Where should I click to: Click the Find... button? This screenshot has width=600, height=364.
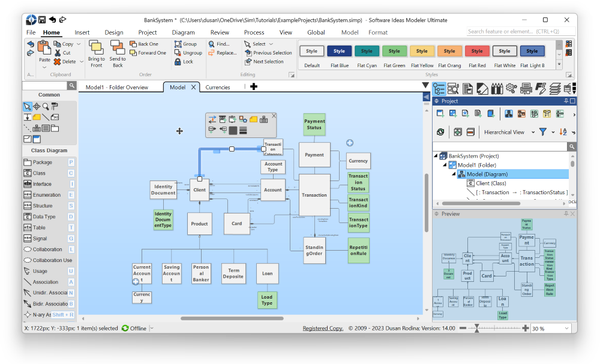click(x=223, y=44)
